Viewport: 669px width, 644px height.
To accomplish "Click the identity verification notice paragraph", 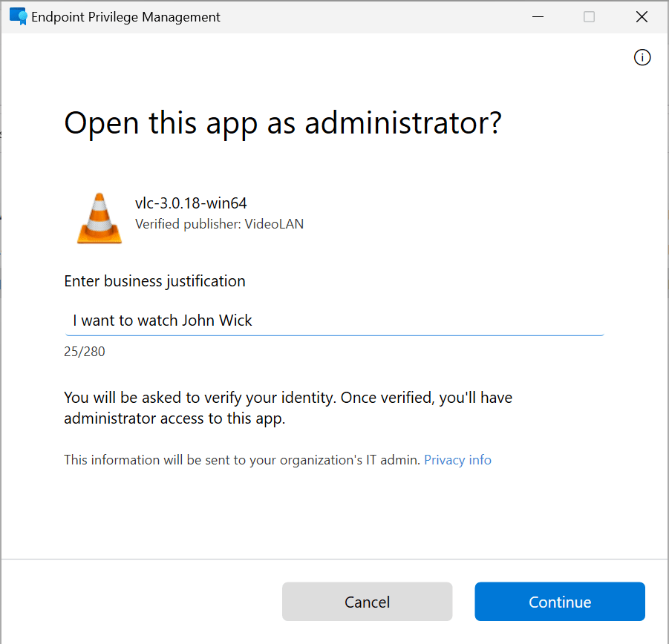I will click(288, 408).
